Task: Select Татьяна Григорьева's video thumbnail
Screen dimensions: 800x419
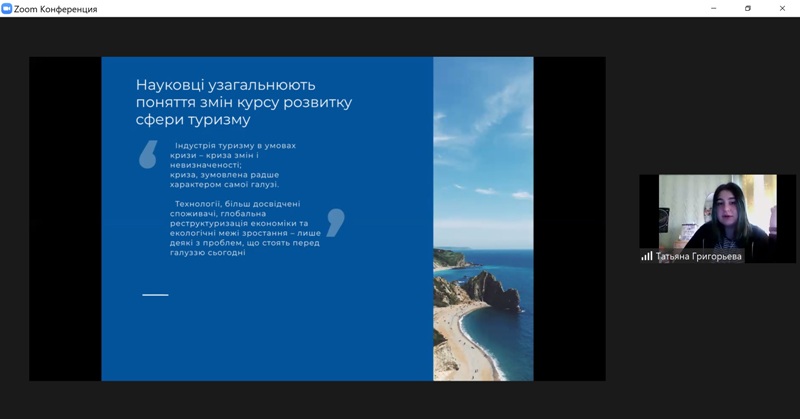Action: [x=717, y=210]
